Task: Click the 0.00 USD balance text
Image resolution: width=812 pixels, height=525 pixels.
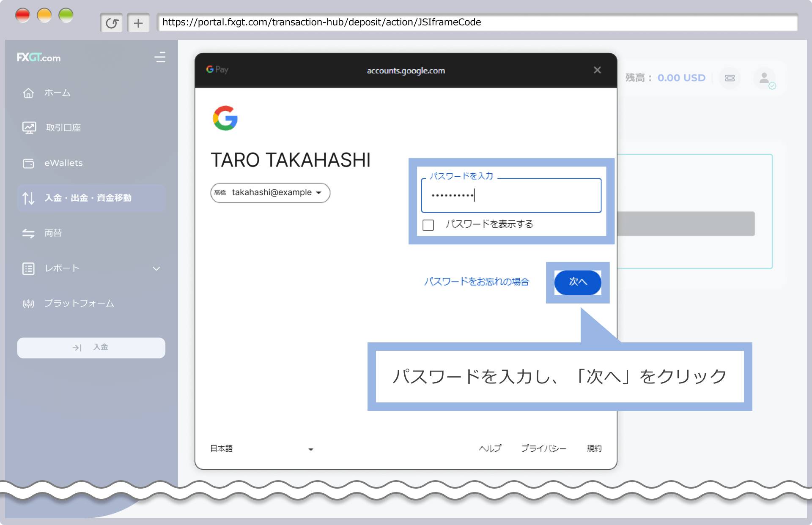Action: (681, 78)
